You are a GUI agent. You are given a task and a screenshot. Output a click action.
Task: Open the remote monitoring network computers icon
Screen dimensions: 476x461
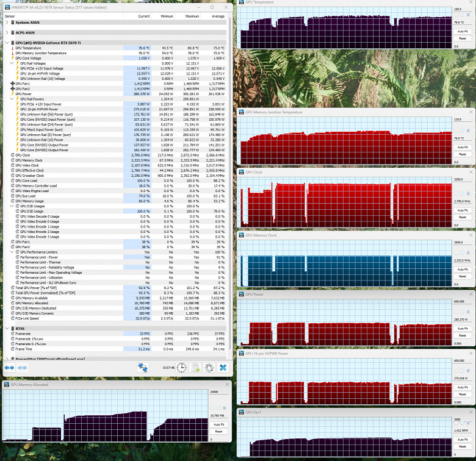coord(143,368)
